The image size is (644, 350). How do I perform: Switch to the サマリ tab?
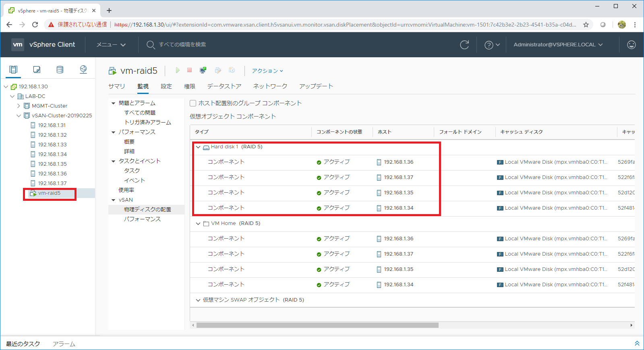click(117, 86)
